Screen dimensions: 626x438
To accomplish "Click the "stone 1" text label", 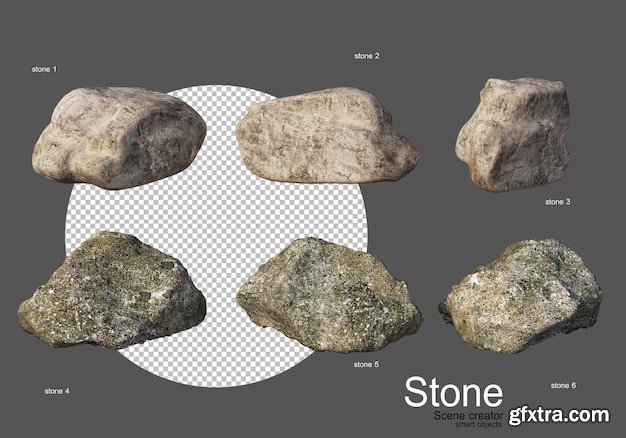I will (x=45, y=69).
